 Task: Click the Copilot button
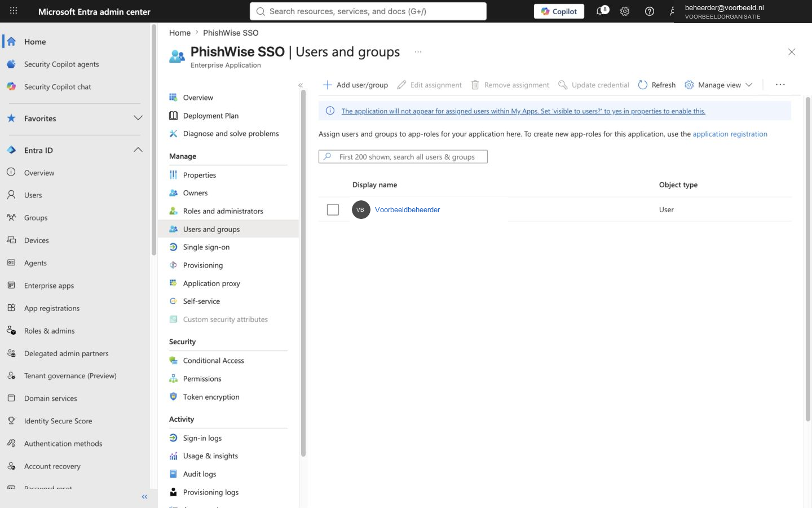tap(559, 11)
